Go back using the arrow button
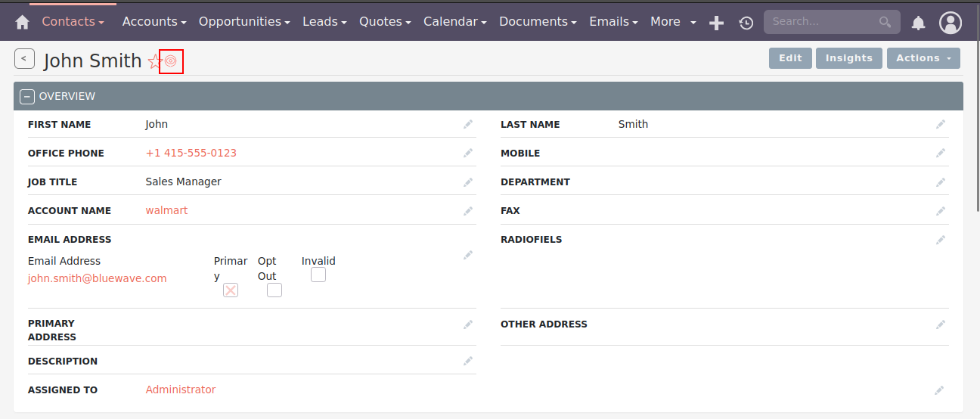This screenshot has width=980, height=419. click(24, 58)
